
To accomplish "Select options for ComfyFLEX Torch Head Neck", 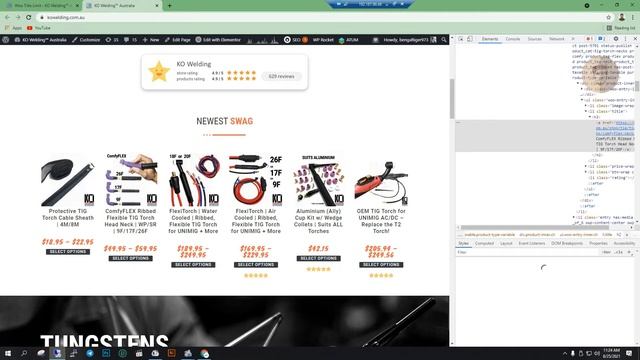I will pos(131,258).
